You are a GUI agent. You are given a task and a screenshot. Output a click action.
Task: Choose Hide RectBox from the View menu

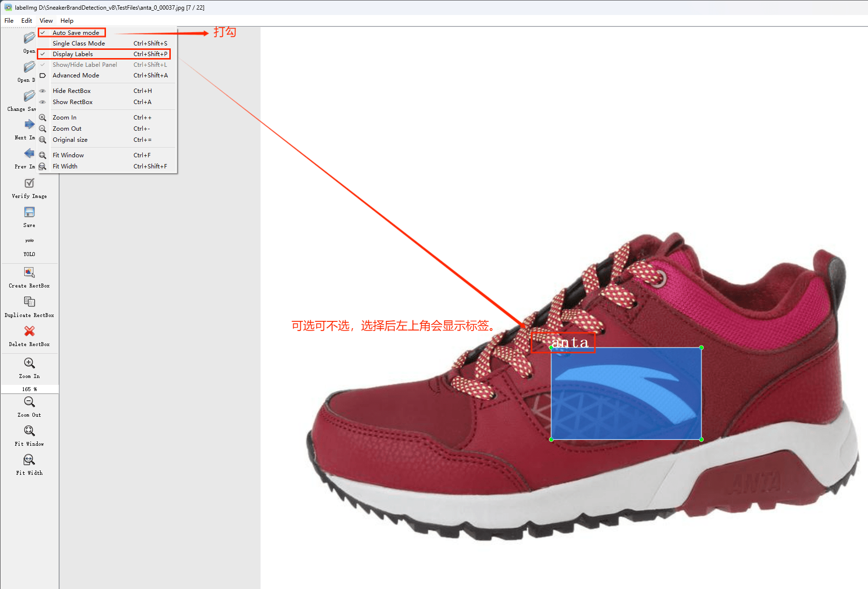72,91
